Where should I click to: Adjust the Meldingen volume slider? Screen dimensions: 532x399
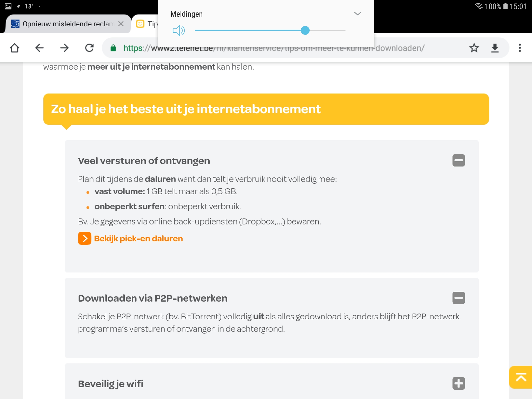pyautogui.click(x=305, y=31)
